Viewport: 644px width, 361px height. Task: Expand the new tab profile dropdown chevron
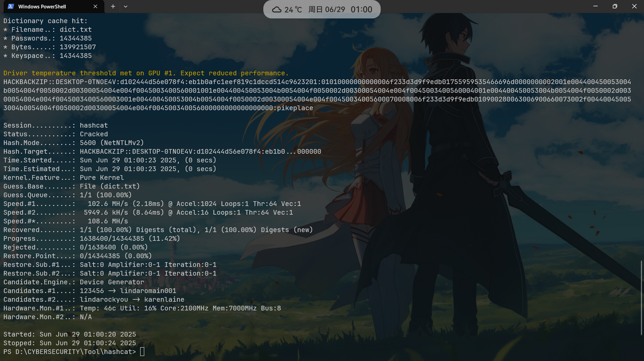pos(126,7)
